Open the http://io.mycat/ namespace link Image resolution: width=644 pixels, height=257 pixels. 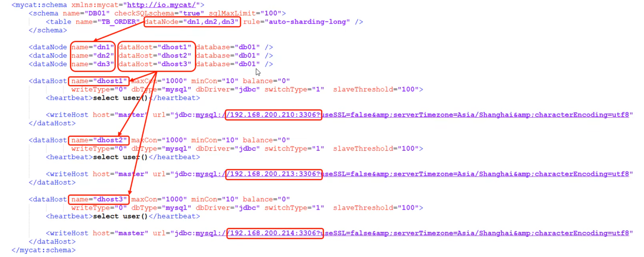[161, 5]
